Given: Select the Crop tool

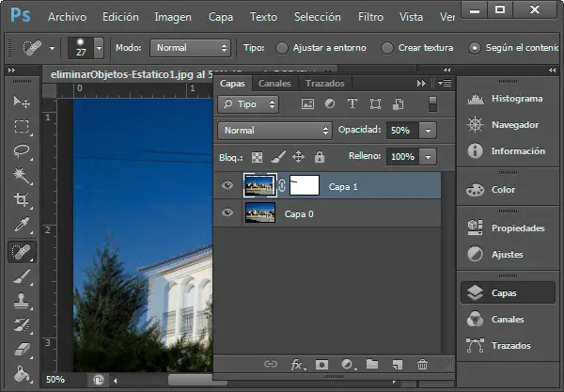Looking at the screenshot, I should coord(21,199).
